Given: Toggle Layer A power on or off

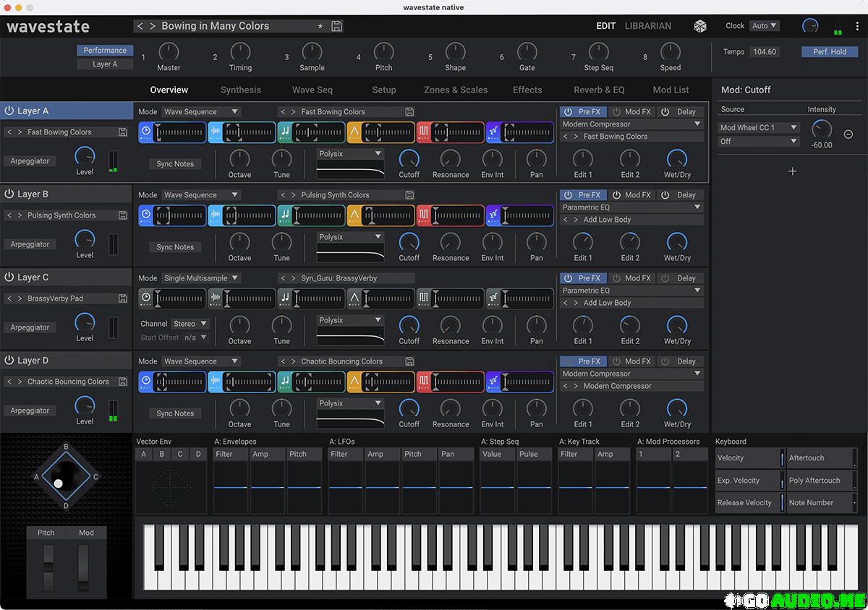Looking at the screenshot, I should 9,111.
